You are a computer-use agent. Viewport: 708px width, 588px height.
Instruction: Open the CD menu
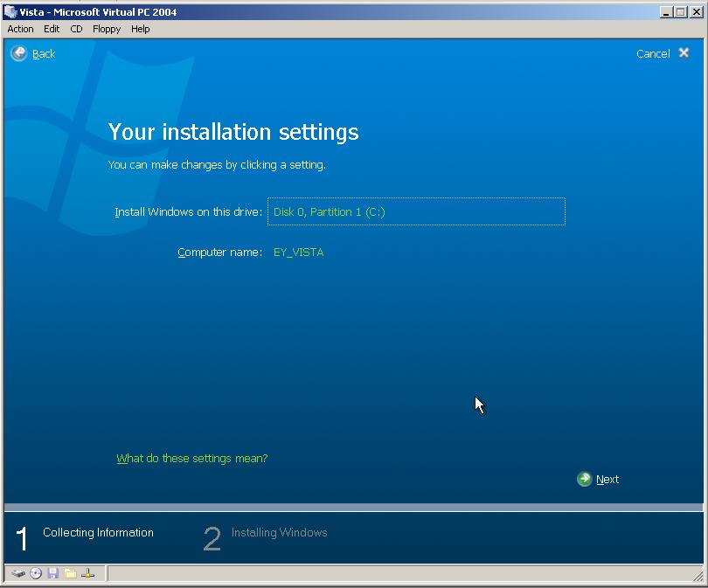pyautogui.click(x=76, y=29)
